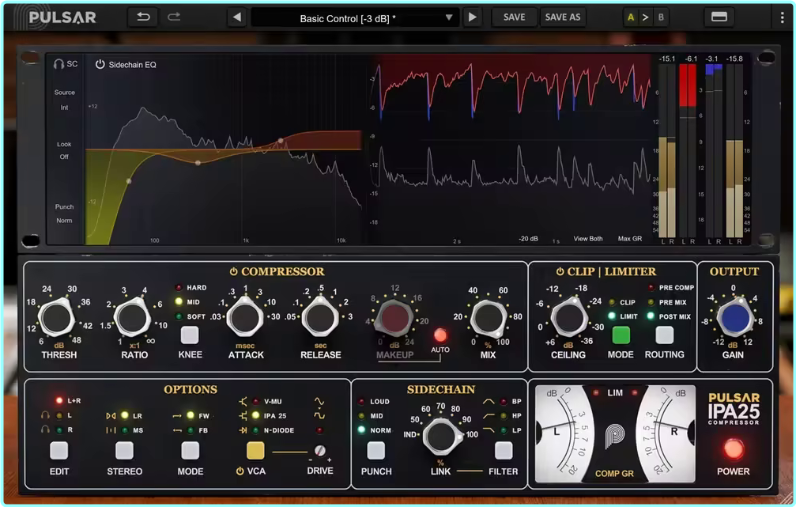Click the FB arrow icon
This screenshot has height=507, width=796.
pyautogui.click(x=177, y=430)
